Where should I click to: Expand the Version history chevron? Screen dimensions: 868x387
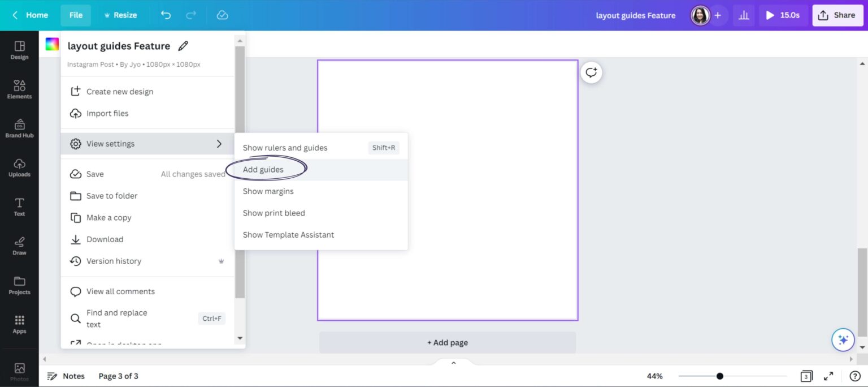click(221, 261)
